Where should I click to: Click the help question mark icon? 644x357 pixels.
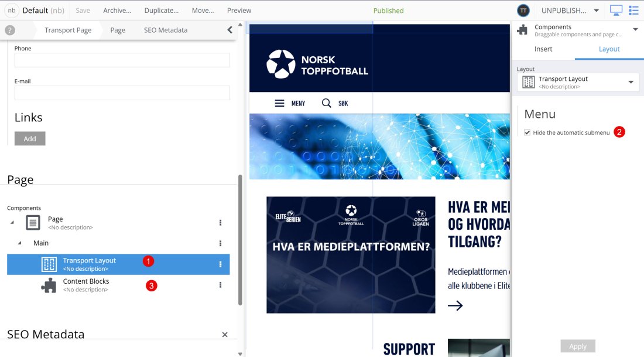(x=10, y=30)
